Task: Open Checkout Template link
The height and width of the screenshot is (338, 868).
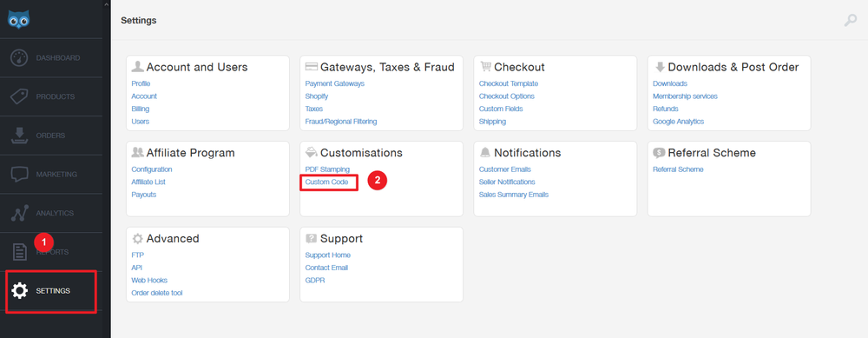Action: [x=508, y=83]
